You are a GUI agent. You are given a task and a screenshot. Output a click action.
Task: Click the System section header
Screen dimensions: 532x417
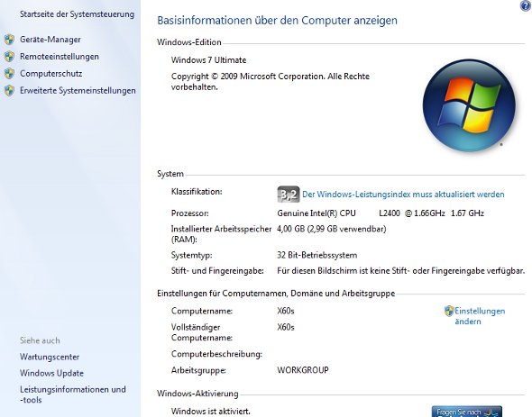point(170,174)
